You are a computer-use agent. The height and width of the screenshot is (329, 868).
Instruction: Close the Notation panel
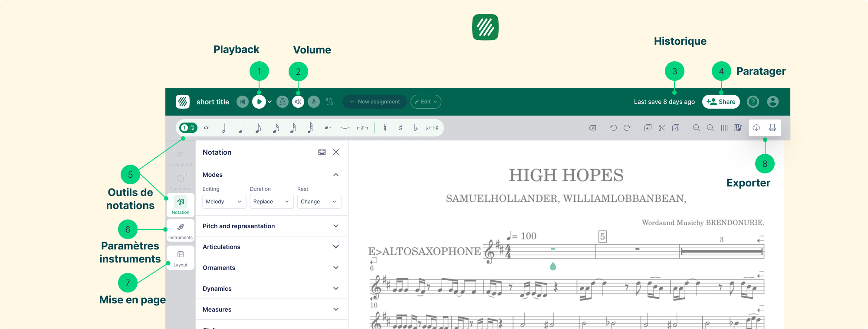pos(336,152)
